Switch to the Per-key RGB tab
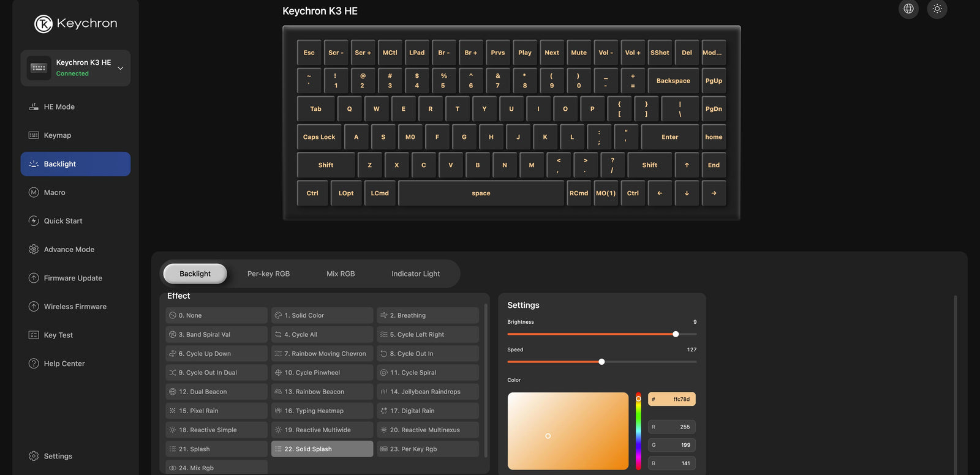Viewport: 980px width, 475px height. pos(268,274)
